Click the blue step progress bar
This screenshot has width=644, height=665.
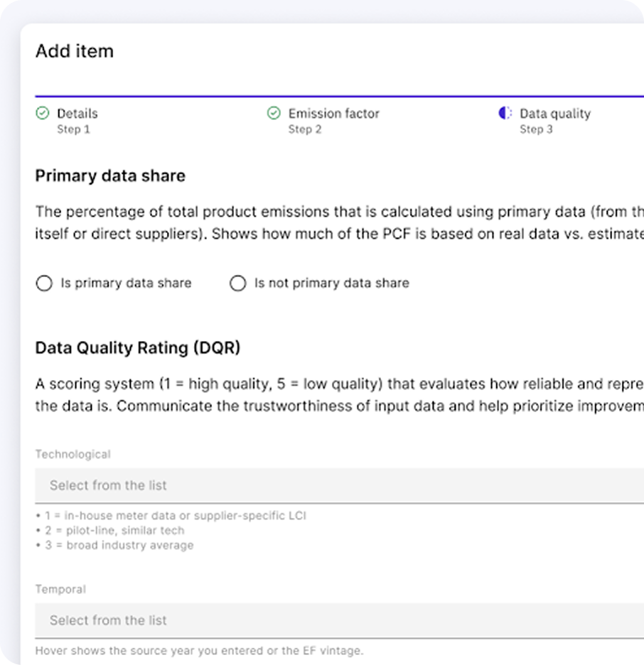point(339,95)
